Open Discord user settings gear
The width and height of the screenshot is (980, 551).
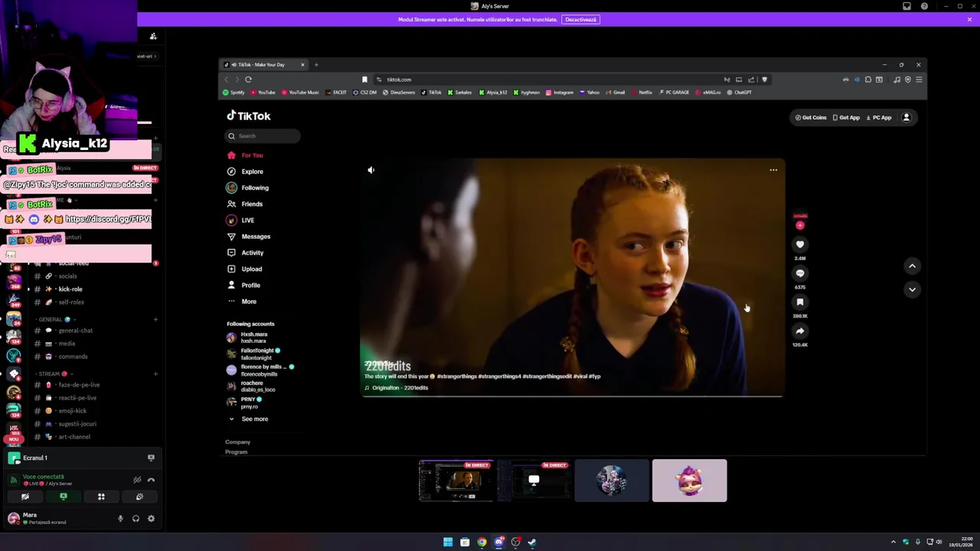point(151,519)
